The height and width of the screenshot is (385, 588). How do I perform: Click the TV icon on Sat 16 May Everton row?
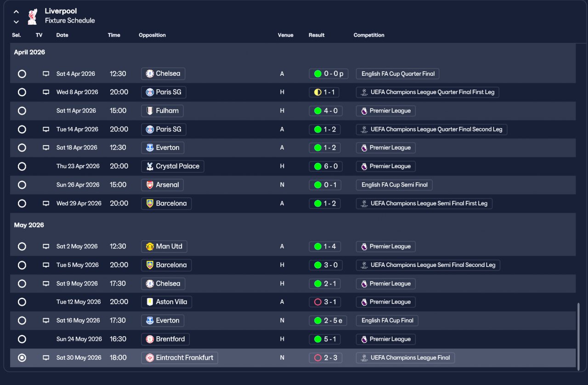46,320
